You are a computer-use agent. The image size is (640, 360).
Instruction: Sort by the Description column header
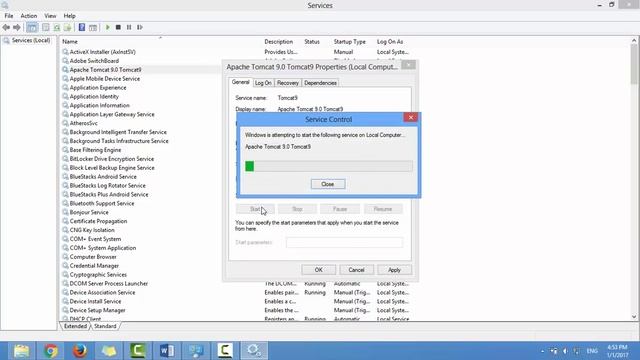pos(278,42)
